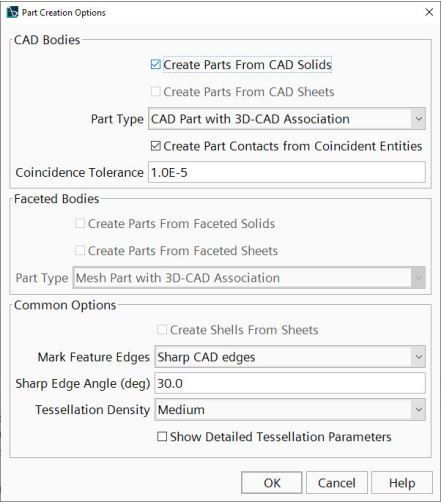This screenshot has width=441, height=504.
Task: Click the Coincidence Tolerance input field
Action: pyautogui.click(x=287, y=172)
